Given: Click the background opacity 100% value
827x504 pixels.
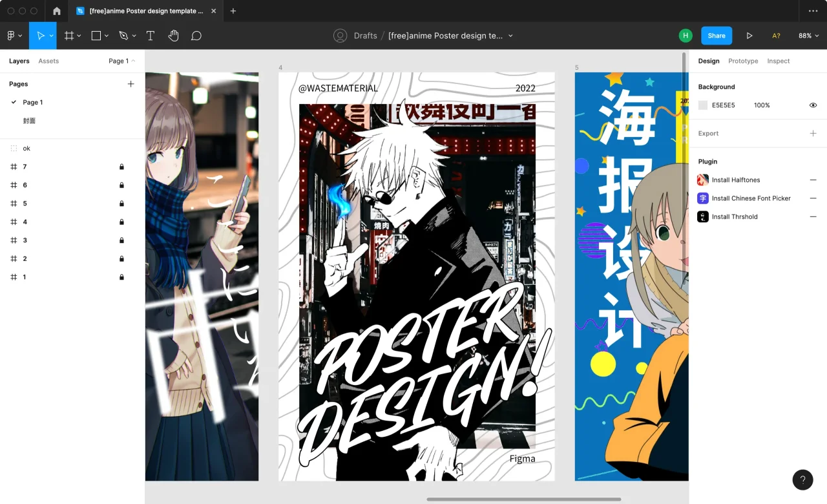Looking at the screenshot, I should (762, 105).
